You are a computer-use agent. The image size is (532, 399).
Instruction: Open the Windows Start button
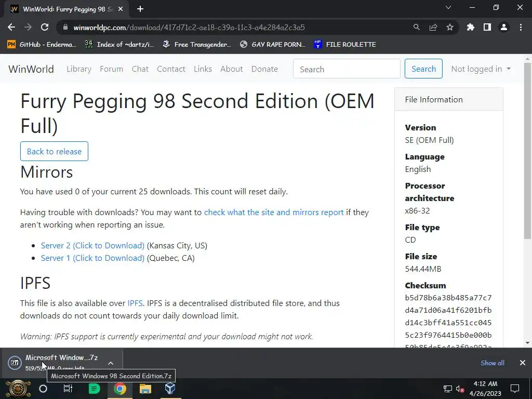click(x=18, y=389)
